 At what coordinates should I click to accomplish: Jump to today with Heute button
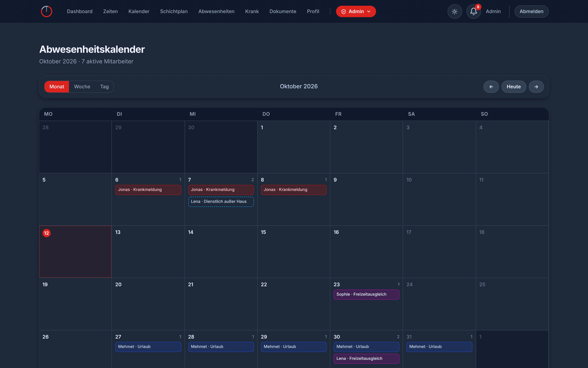coord(514,87)
